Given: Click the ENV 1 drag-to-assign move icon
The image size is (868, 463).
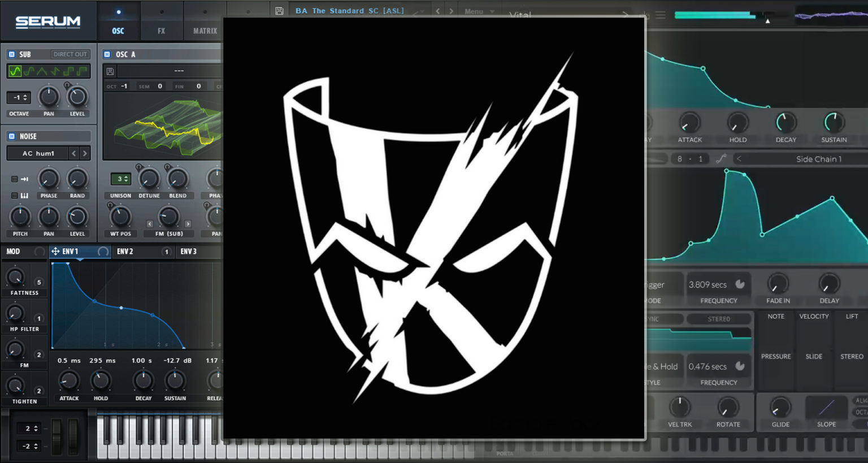Looking at the screenshot, I should [x=55, y=251].
